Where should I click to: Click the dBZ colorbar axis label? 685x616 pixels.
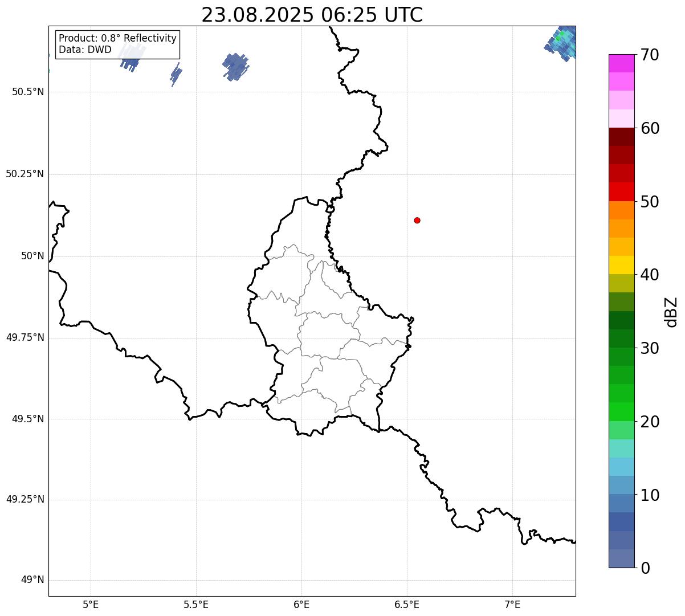tap(671, 312)
